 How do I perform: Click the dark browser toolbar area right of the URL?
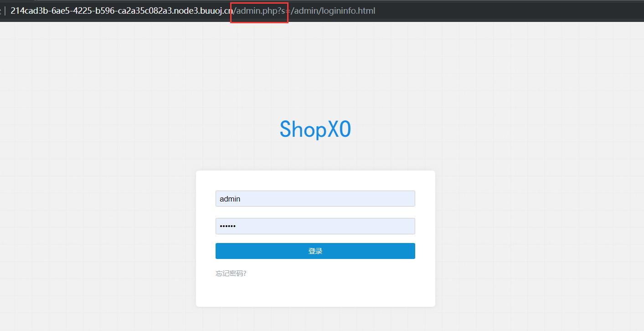coord(501,11)
